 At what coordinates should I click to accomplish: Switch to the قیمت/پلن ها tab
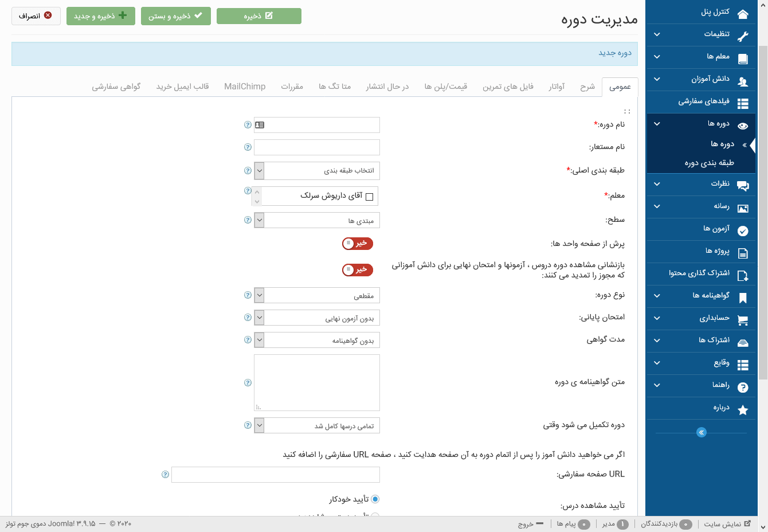click(445, 87)
